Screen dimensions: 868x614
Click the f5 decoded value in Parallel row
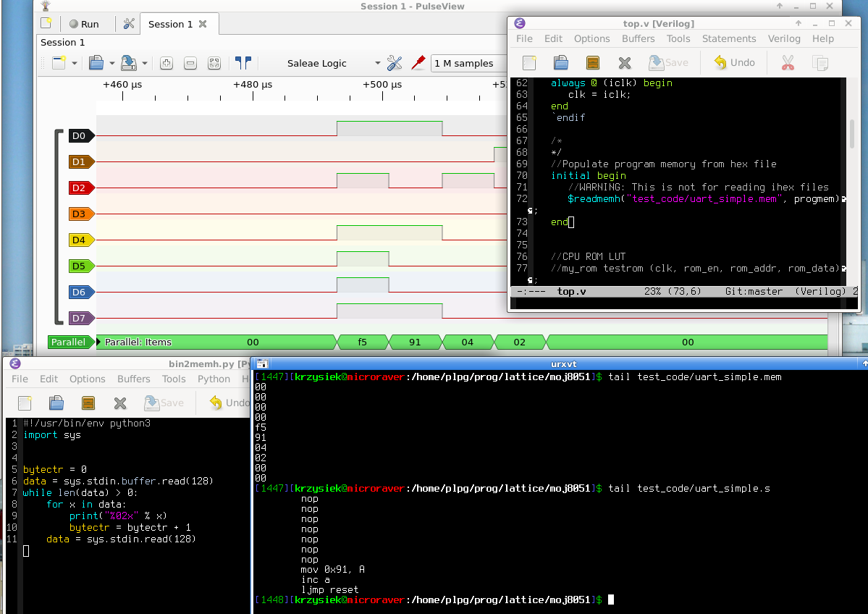363,342
